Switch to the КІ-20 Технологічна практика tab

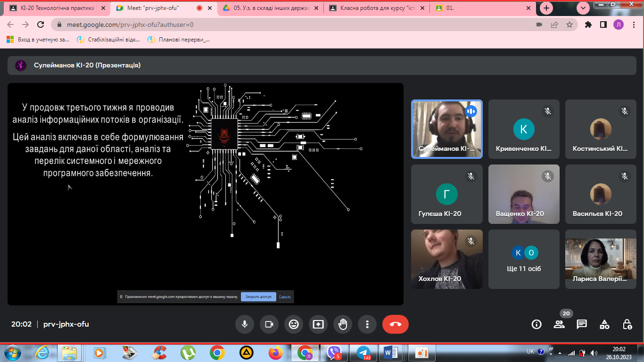pyautogui.click(x=56, y=8)
